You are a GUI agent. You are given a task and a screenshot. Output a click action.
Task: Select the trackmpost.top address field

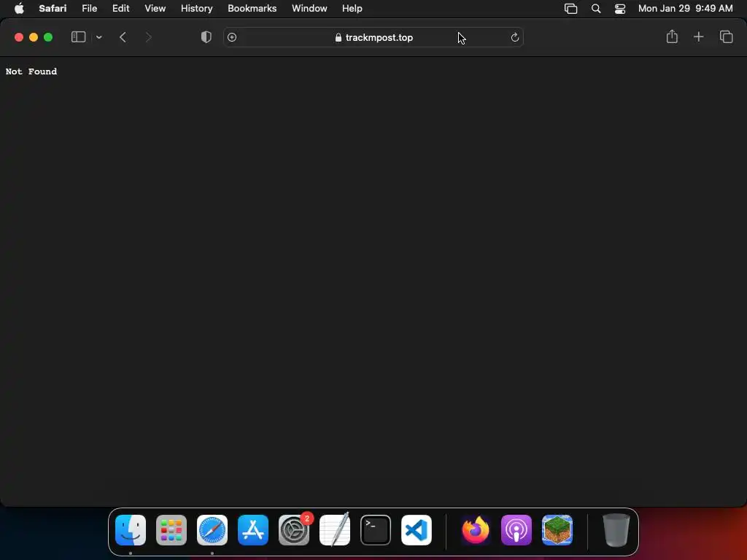(x=373, y=37)
